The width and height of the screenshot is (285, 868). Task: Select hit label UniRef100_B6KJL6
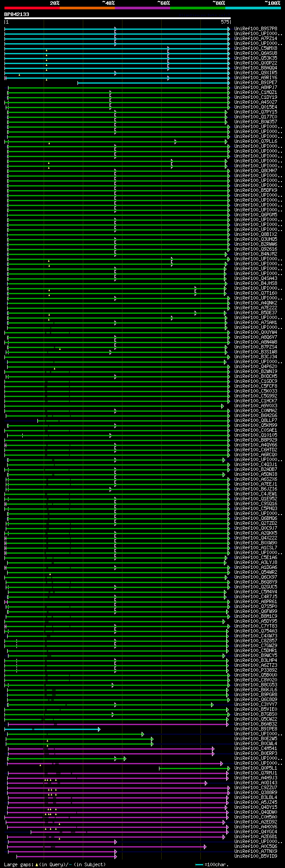(x=256, y=690)
